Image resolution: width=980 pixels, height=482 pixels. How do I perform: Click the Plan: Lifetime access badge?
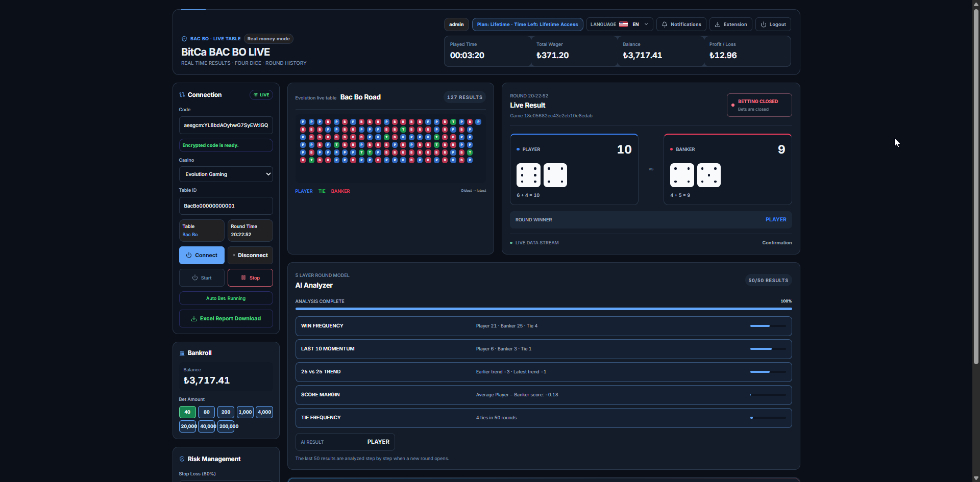528,24
